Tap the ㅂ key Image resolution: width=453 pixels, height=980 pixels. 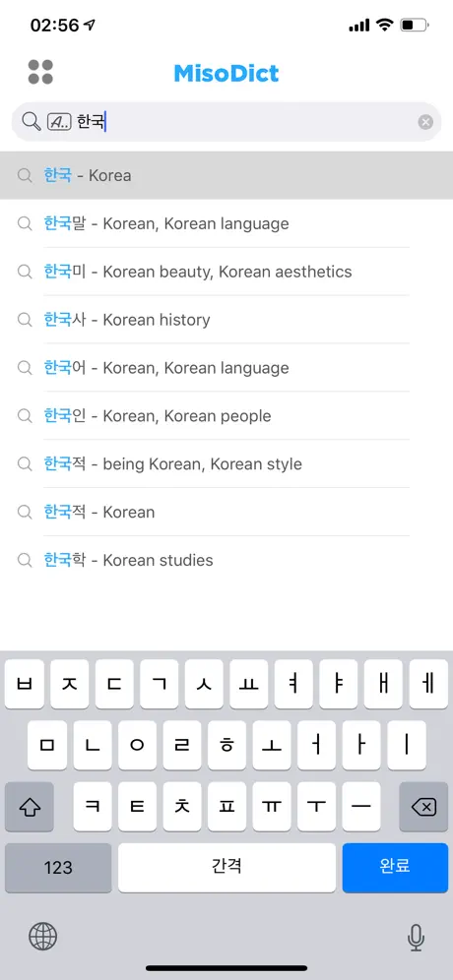pos(25,684)
